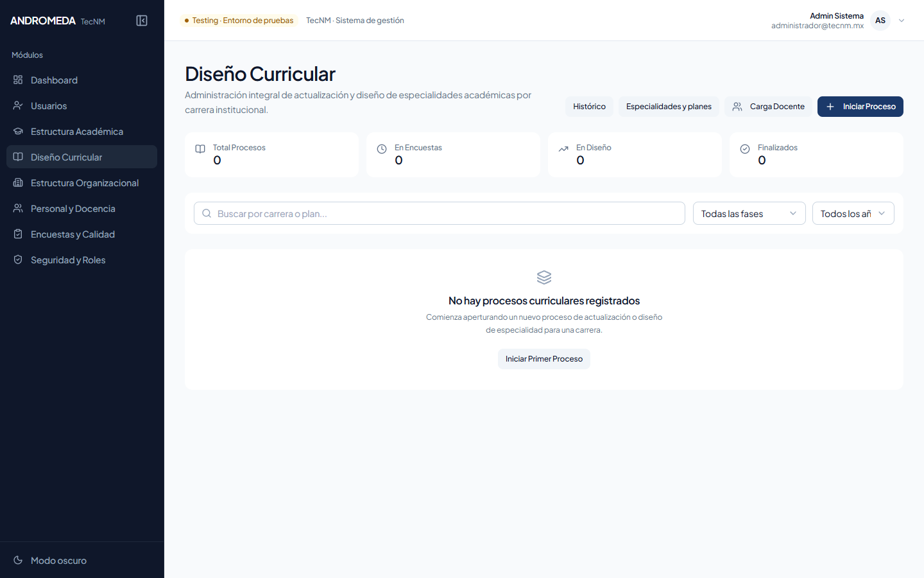Click the ANDROMEDA logo text

tap(43, 21)
